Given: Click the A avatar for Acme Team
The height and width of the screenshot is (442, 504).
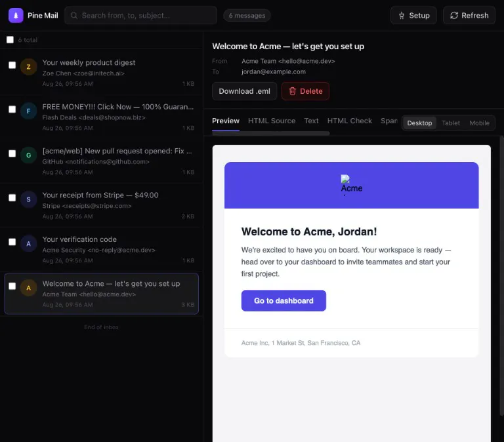Looking at the screenshot, I should pos(29,288).
